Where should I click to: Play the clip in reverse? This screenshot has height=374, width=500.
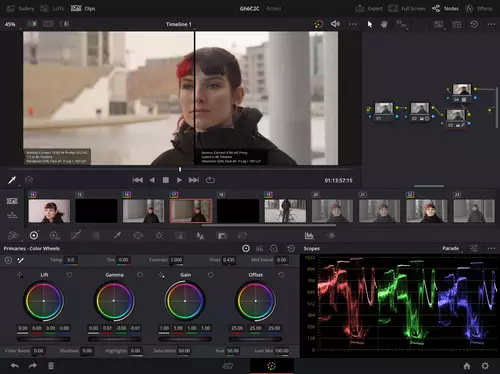click(152, 180)
